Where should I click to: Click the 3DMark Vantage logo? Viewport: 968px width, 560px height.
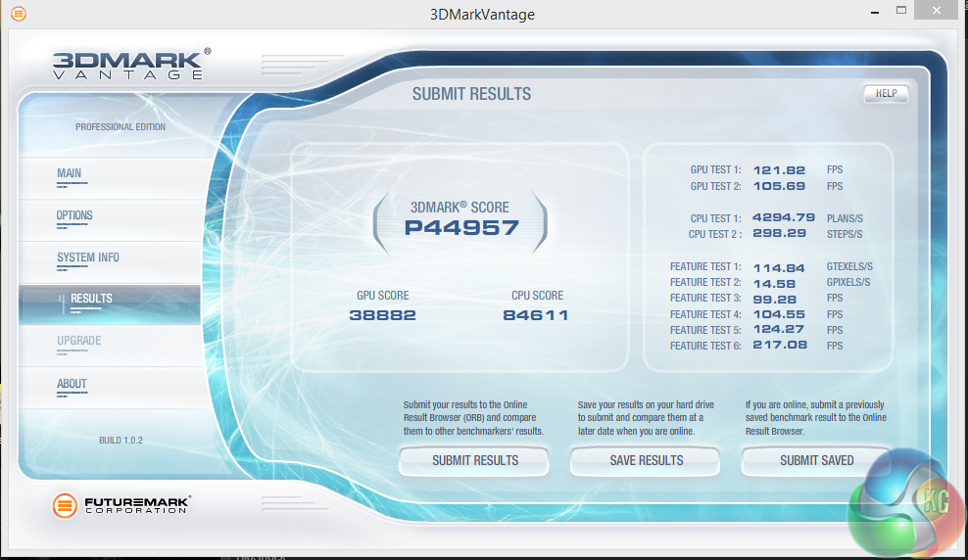click(x=131, y=65)
